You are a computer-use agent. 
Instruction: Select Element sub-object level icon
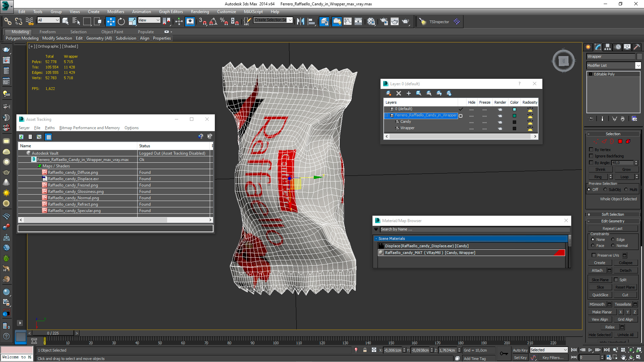click(628, 141)
